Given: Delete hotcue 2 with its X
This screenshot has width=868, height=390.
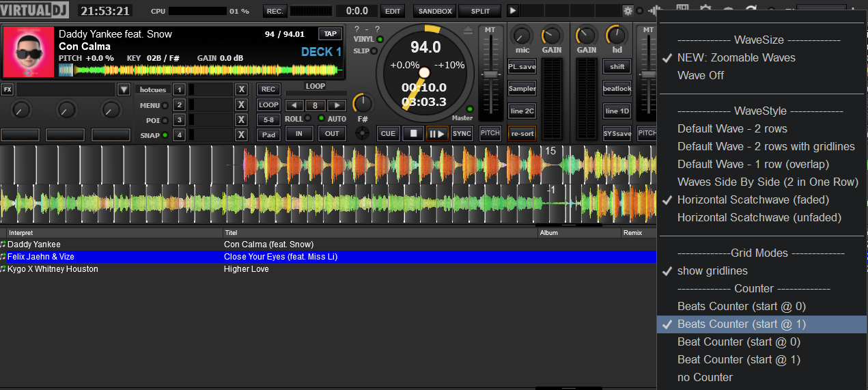Looking at the screenshot, I should click(x=241, y=105).
